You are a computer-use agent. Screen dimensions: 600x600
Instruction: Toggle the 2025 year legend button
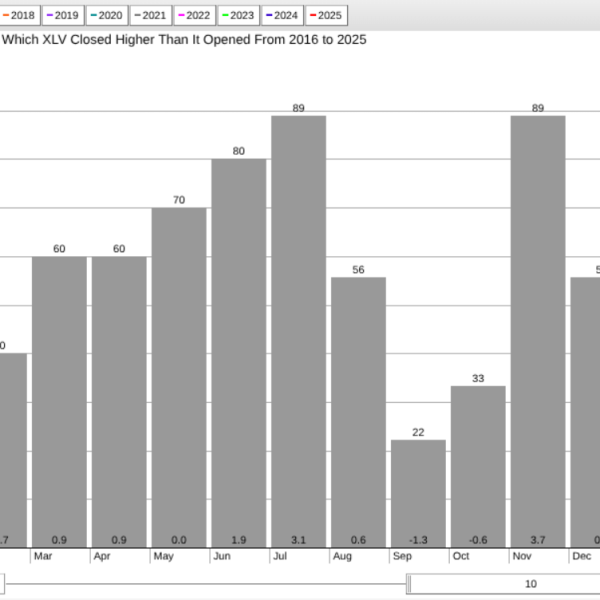(x=326, y=15)
